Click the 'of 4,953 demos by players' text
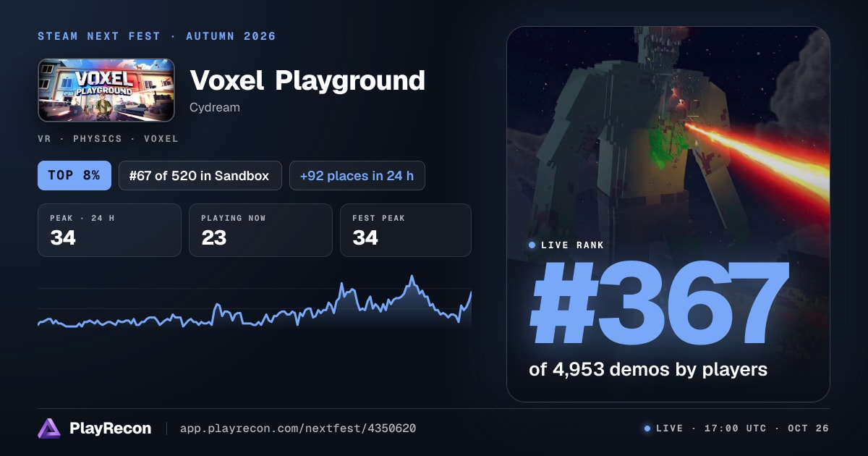Image resolution: width=868 pixels, height=456 pixels. coord(648,370)
